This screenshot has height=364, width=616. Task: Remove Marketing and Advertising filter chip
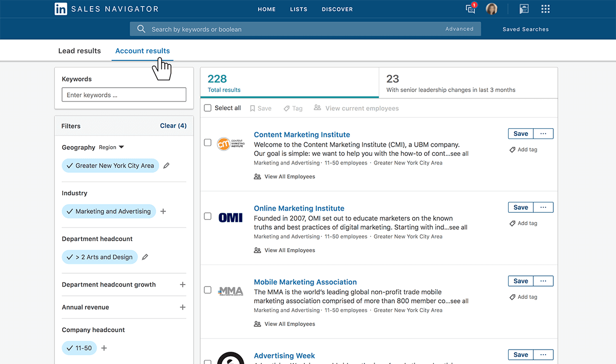click(109, 211)
